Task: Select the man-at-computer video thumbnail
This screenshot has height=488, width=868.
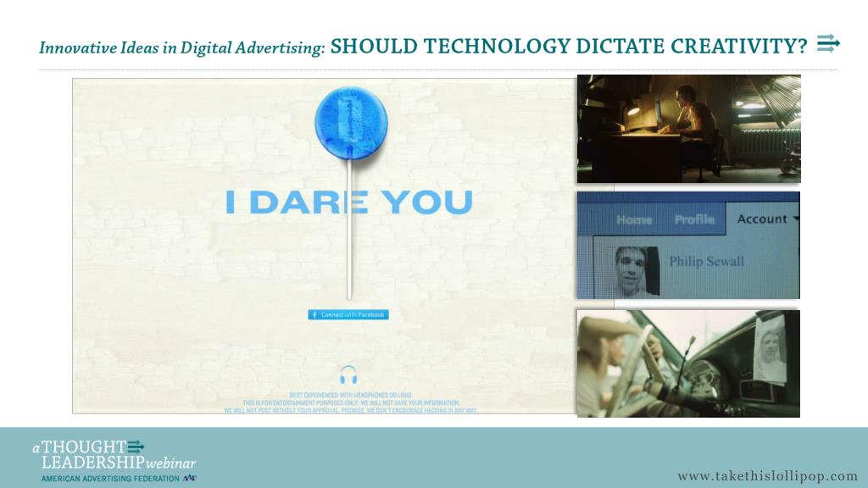Action: coord(688,129)
